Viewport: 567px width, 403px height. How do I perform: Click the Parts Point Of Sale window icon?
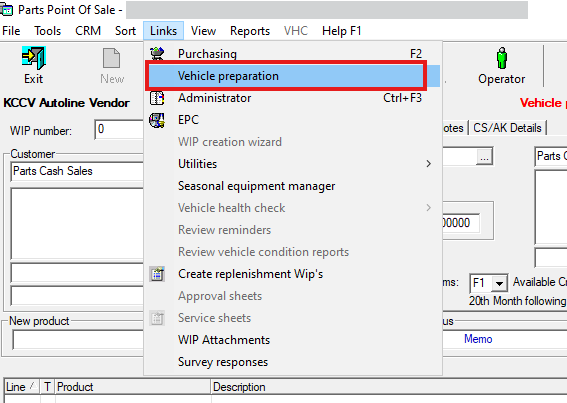[x=7, y=10]
